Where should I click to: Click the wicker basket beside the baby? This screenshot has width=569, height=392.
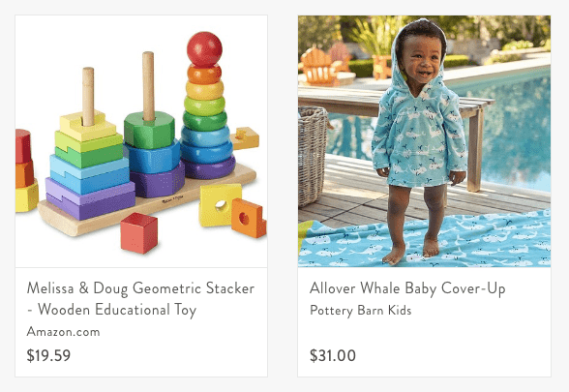click(313, 156)
